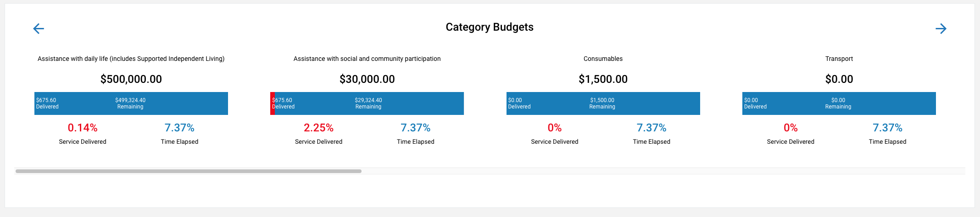Click the $500,000.00 budget amount

click(131, 79)
